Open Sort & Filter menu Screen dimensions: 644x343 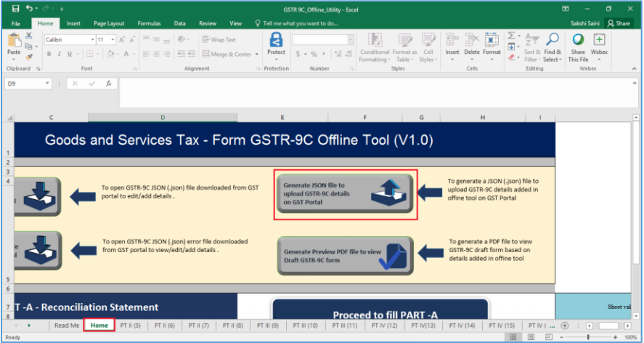click(x=532, y=48)
